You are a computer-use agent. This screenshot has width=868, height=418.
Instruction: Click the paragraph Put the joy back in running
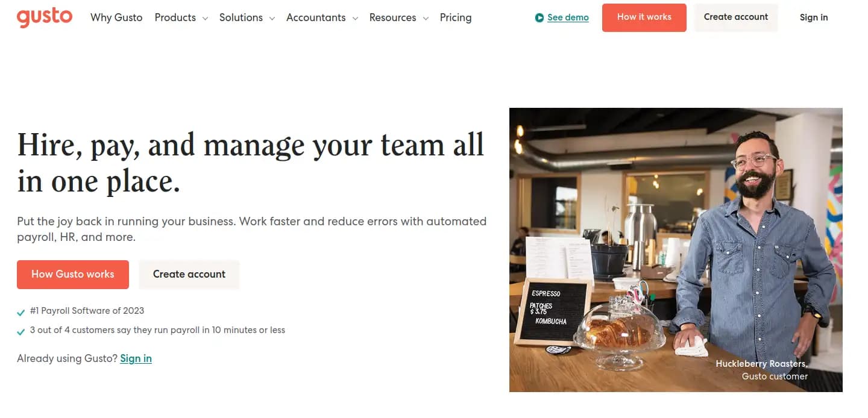point(252,229)
